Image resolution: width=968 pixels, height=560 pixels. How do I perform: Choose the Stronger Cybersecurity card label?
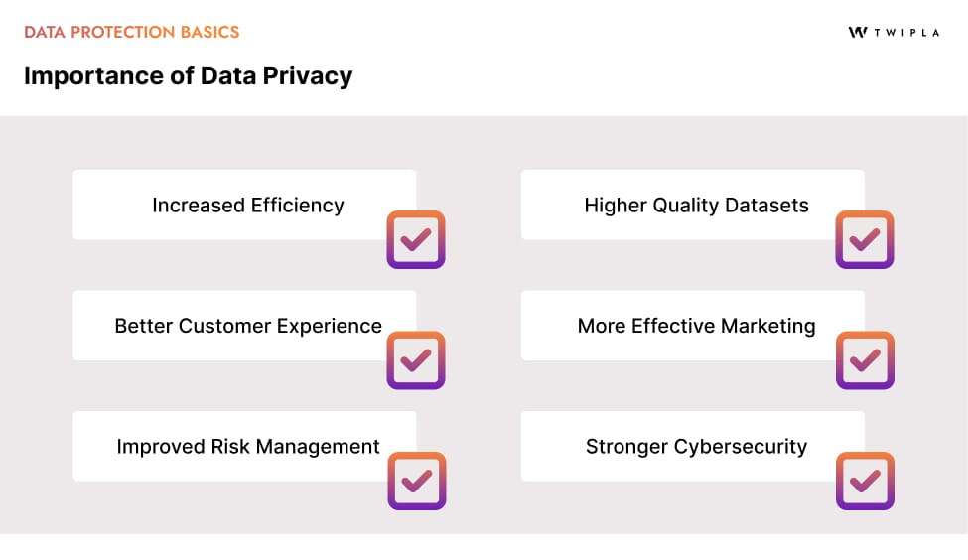[696, 447]
